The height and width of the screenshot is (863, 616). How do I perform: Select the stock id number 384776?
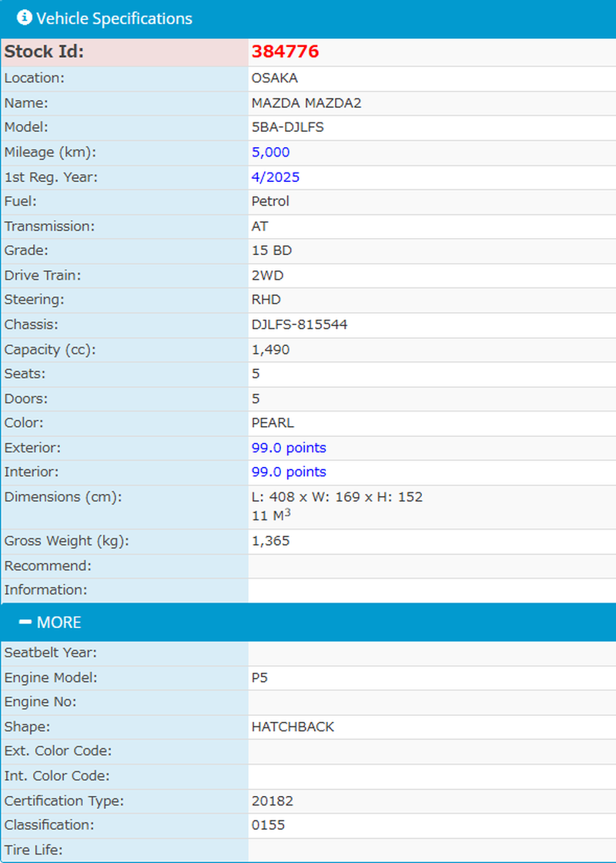285,51
